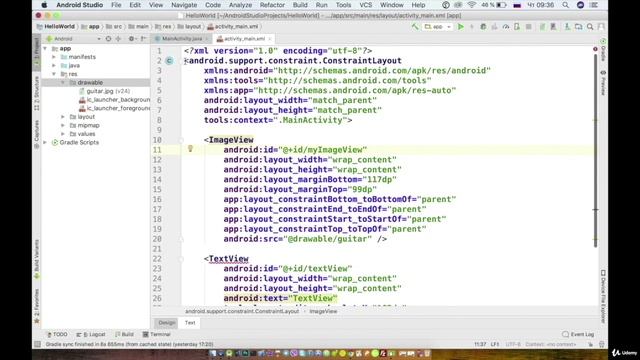Open the Build tool window
The width and height of the screenshot is (640, 360).
[124, 334]
